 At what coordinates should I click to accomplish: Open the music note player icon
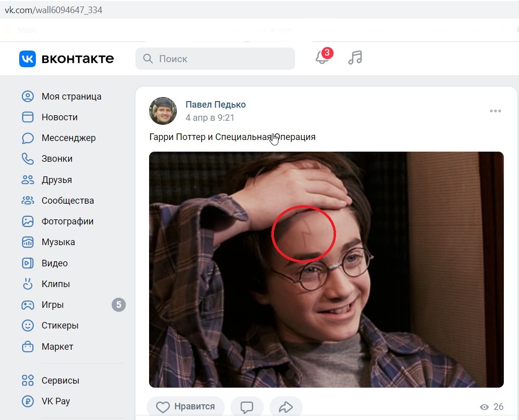(355, 58)
